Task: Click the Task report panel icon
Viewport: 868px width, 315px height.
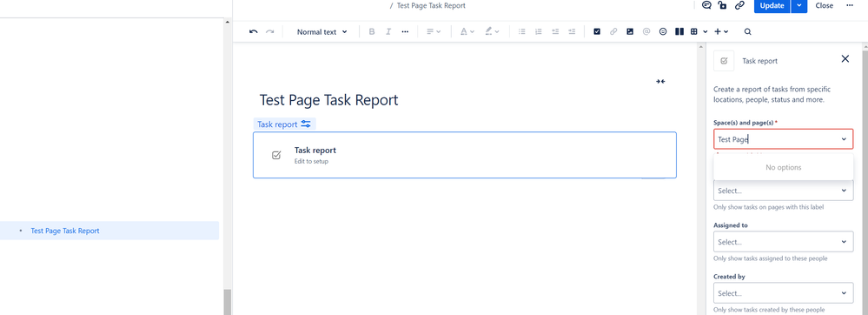Action: point(724,61)
